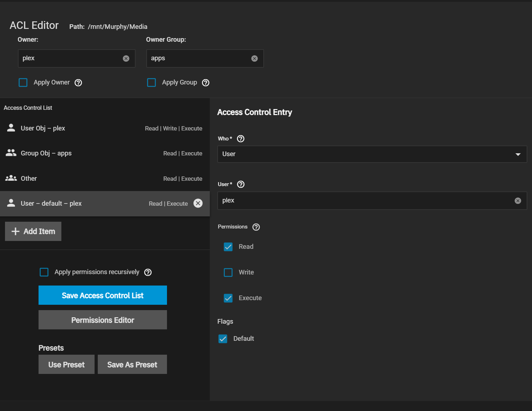Uncheck the Read permission
Viewport: 532px width, 411px height.
click(x=228, y=247)
